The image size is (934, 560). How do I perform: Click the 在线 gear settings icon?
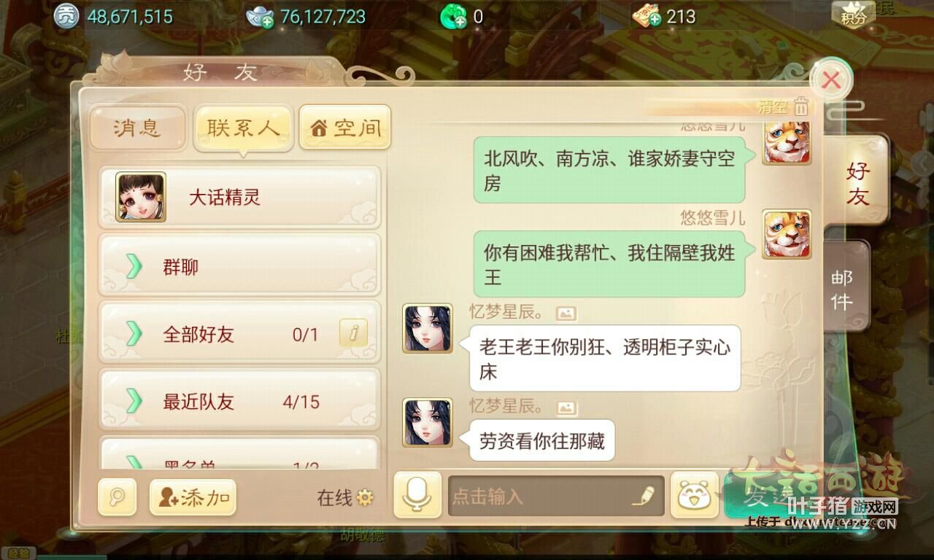(365, 498)
